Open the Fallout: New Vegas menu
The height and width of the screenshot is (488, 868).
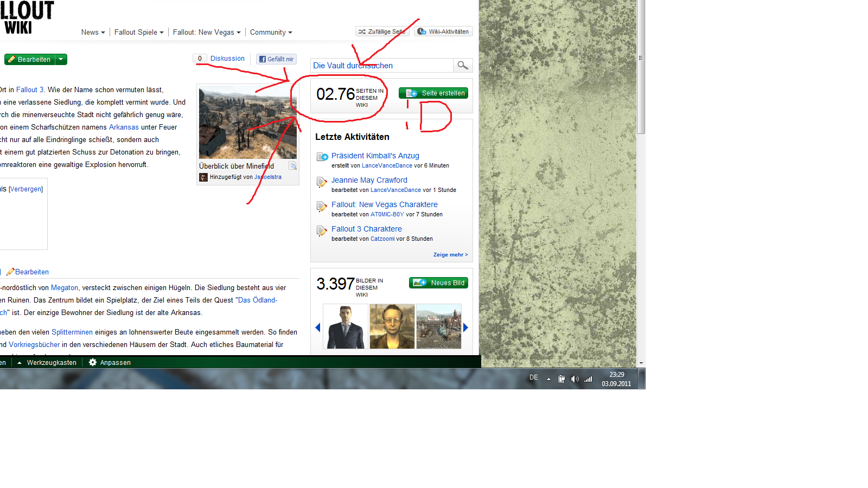206,33
